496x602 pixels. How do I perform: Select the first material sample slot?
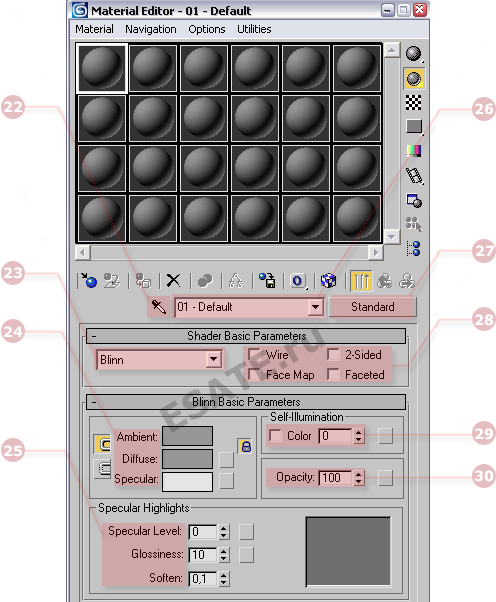[102, 68]
